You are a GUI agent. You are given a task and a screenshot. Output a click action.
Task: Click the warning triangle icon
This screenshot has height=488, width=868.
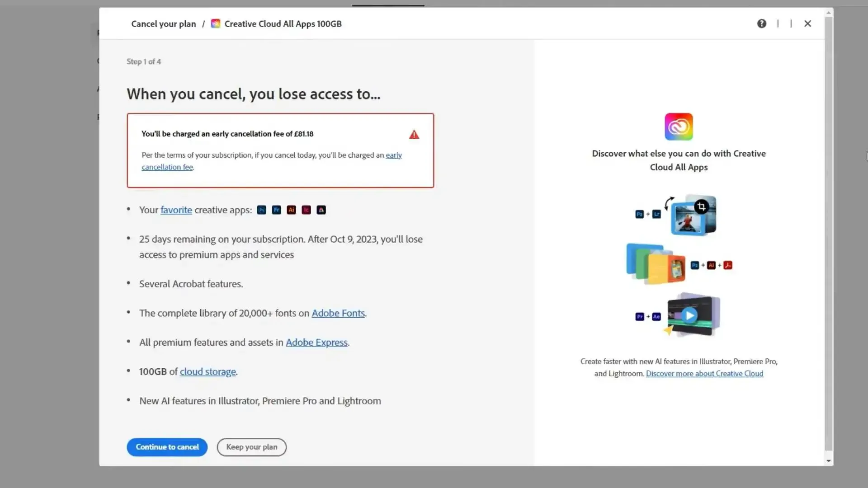click(x=414, y=134)
